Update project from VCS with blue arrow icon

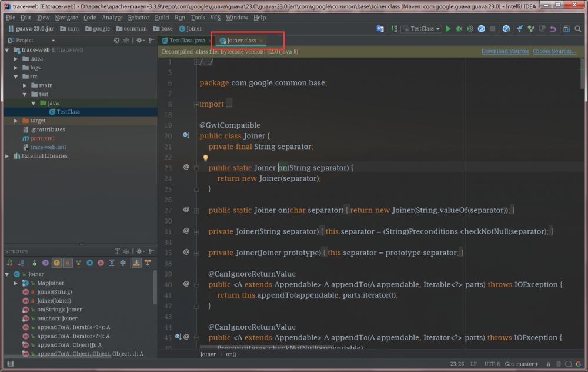click(520, 28)
